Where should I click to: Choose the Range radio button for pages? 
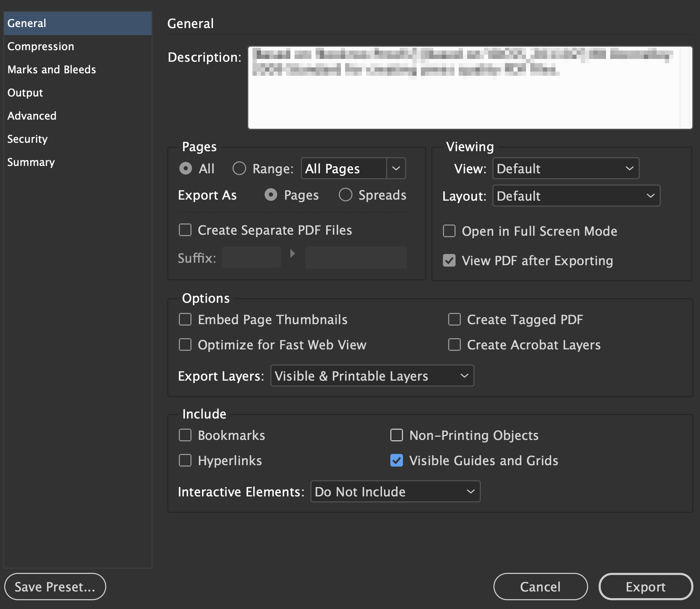click(240, 168)
